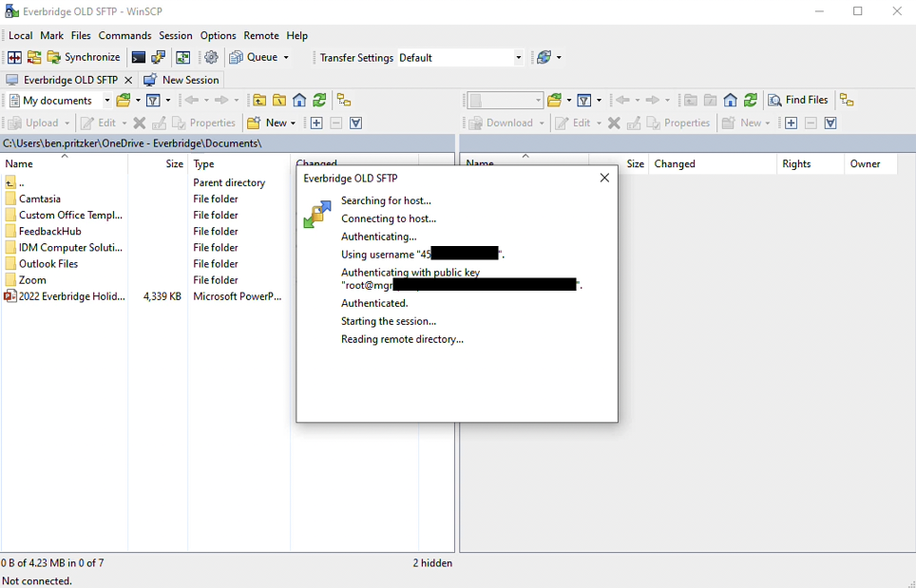Open the local New dropdown button
This screenshot has height=588, width=916.
pos(271,123)
